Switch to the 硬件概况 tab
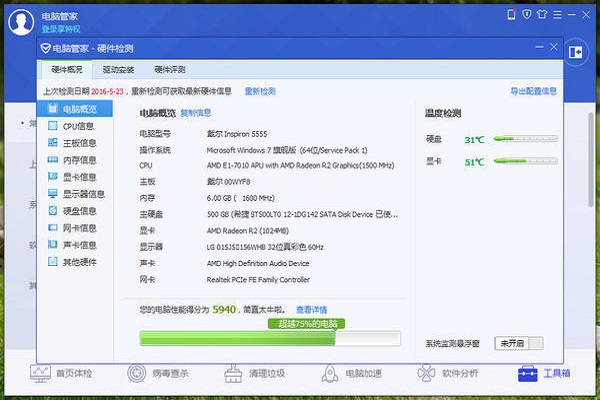Screen dimensions: 600x400 coord(67,70)
